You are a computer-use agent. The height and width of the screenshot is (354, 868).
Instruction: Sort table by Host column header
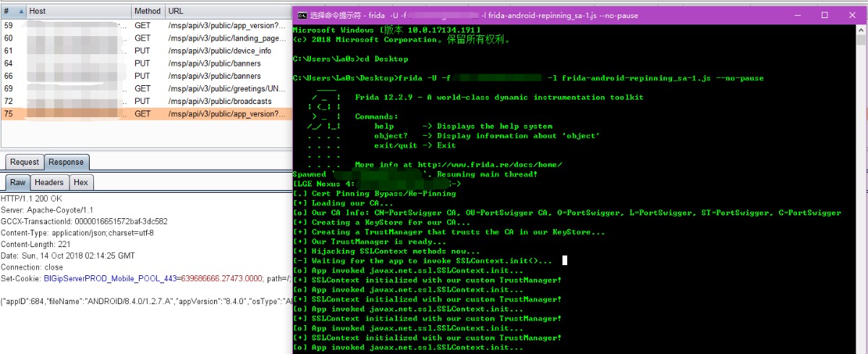tap(78, 12)
